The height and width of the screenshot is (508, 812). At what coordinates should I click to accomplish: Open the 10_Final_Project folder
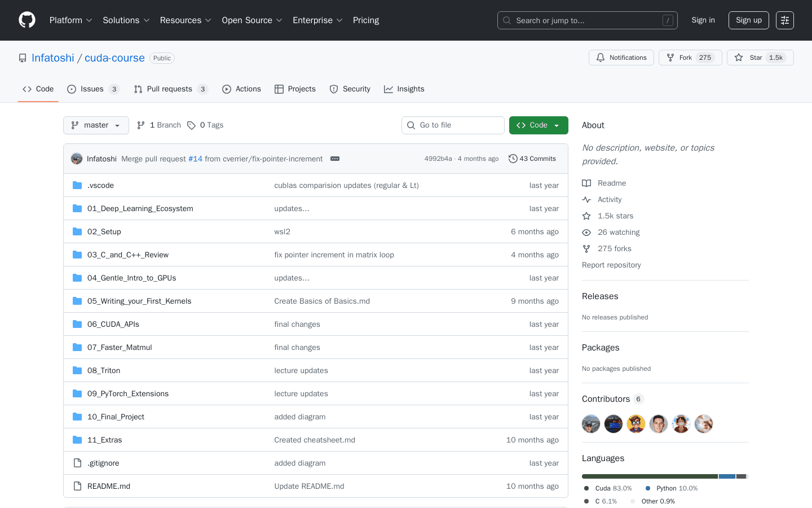[116, 417]
